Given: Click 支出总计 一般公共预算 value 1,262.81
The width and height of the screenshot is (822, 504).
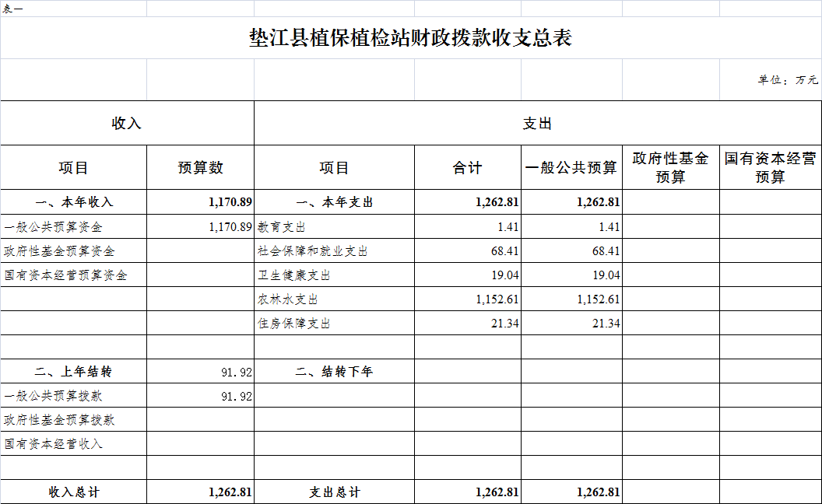Looking at the screenshot, I should [x=598, y=492].
